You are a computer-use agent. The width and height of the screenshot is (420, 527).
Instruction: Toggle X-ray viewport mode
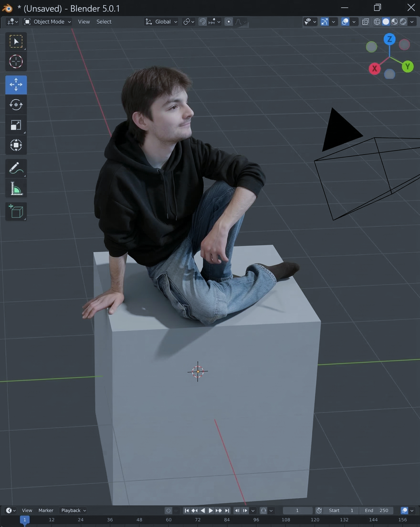(x=365, y=22)
